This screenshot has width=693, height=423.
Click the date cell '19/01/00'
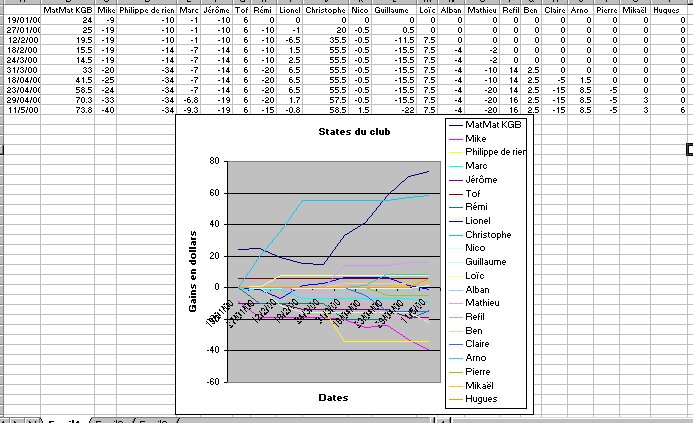(23, 20)
